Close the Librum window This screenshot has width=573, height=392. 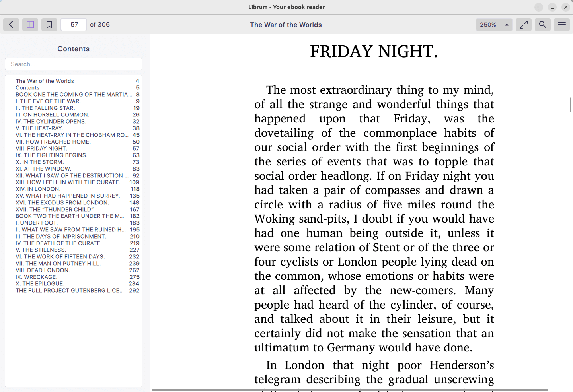tap(566, 7)
